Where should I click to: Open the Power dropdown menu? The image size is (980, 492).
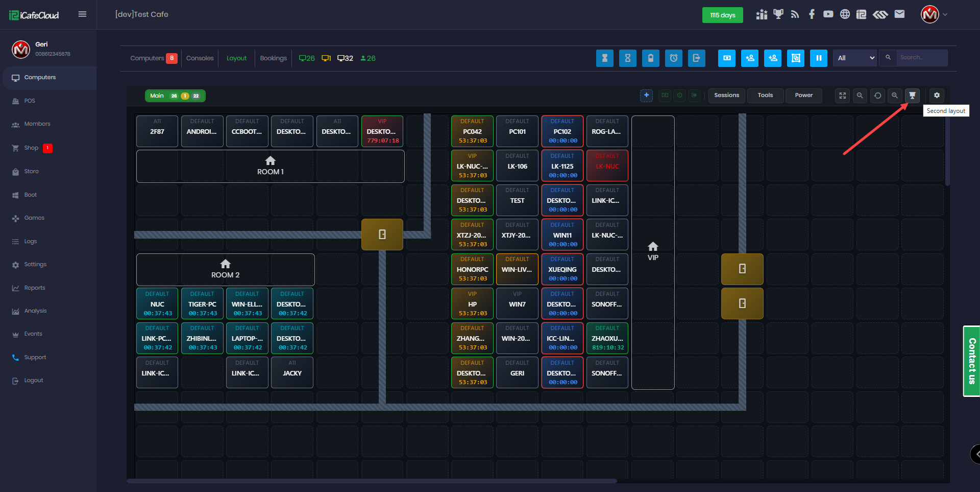[x=803, y=96]
